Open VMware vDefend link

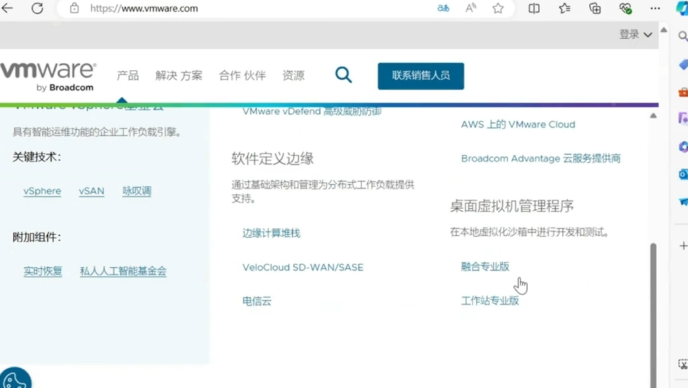point(312,111)
